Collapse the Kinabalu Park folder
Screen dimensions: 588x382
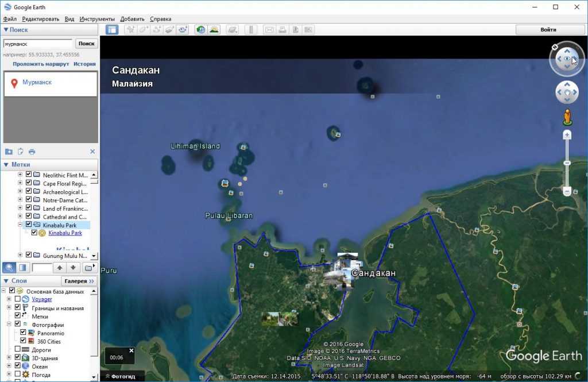(x=20, y=225)
